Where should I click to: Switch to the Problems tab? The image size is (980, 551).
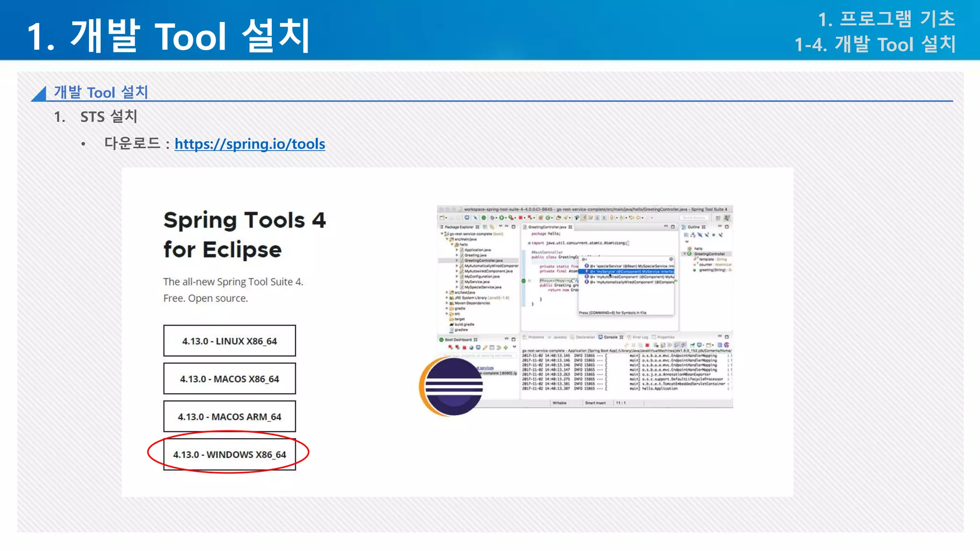(x=534, y=337)
